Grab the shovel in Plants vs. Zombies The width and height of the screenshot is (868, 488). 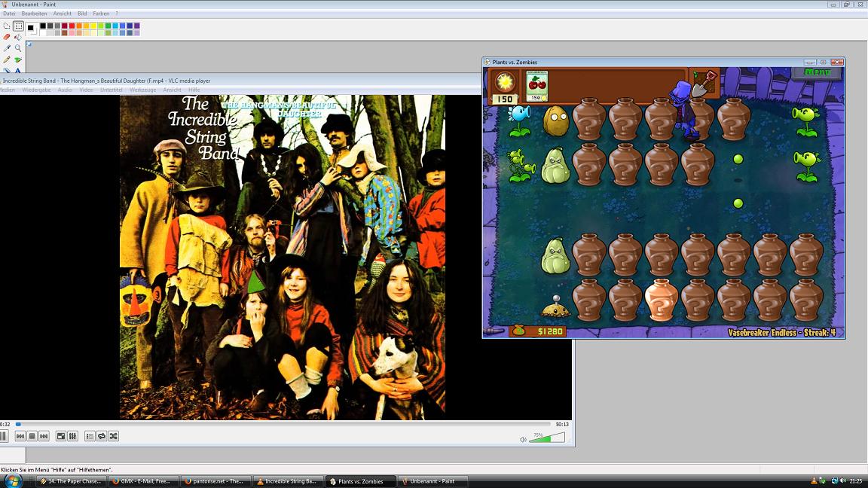point(704,83)
